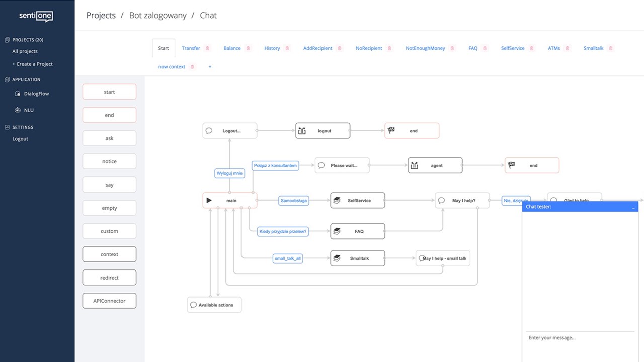Go to Projects breadcrumb
Viewport: 644px width, 362px height.
tap(101, 15)
